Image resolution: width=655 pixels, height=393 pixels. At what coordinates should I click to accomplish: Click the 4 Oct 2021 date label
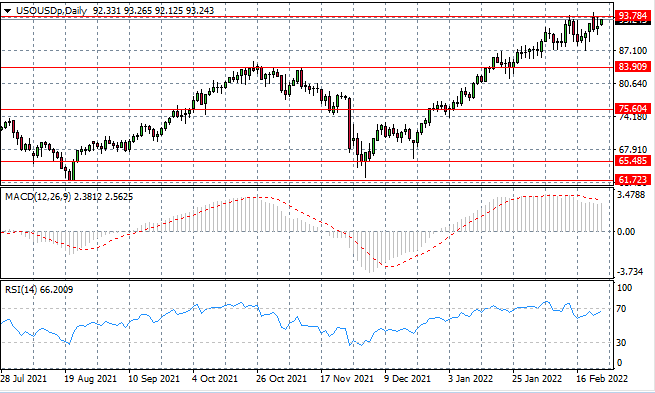point(215,379)
